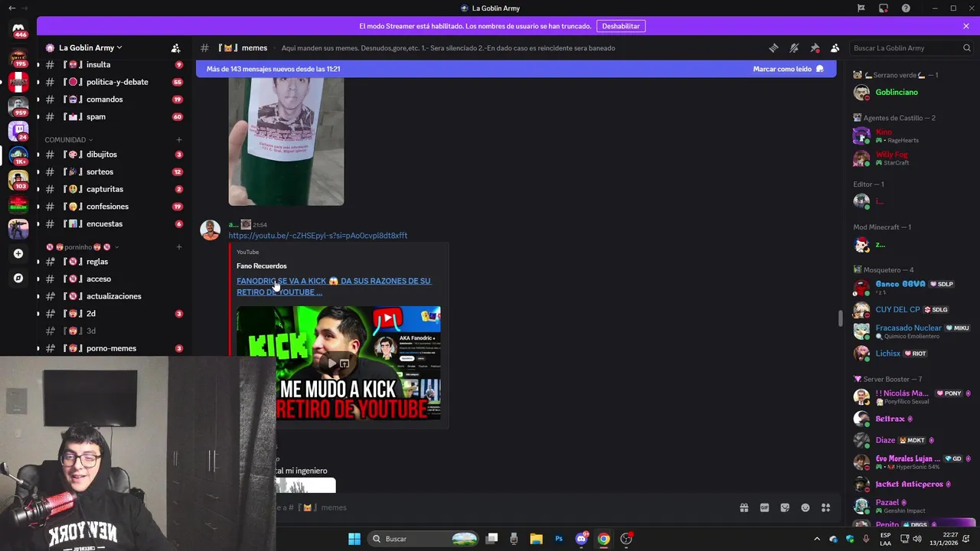Screen dimensions: 980x551
Task: Open the reglas channel
Action: click(113, 262)
